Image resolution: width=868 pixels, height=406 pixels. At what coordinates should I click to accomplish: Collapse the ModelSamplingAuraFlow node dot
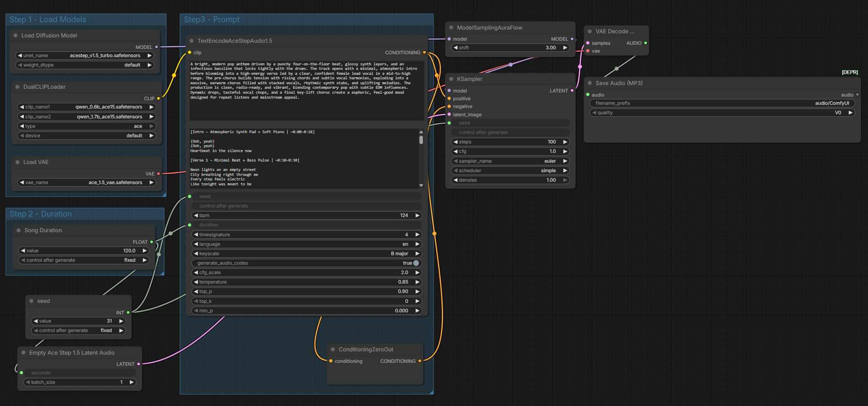click(451, 28)
